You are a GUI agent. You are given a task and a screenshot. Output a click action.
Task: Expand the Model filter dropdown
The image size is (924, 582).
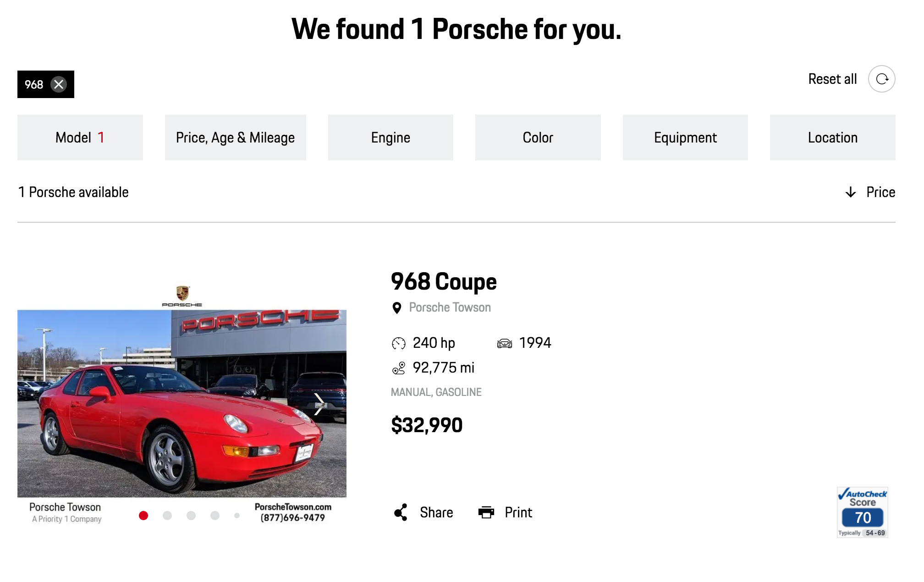[x=80, y=137]
